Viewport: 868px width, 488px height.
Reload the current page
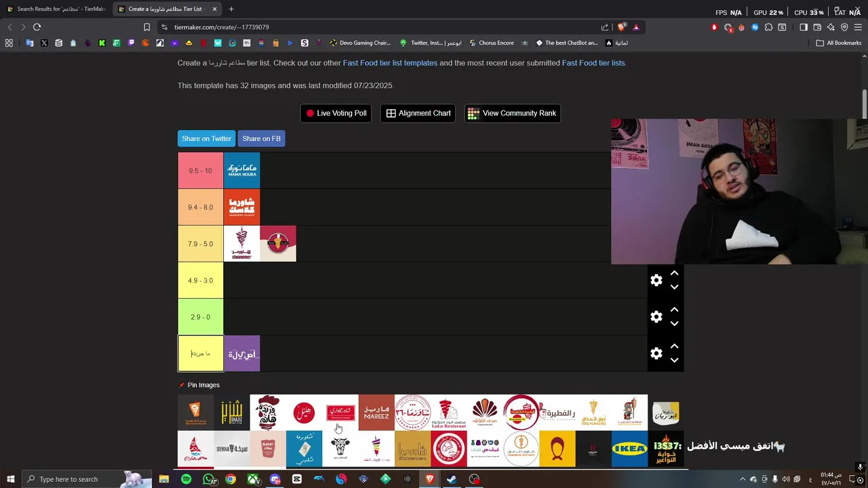point(37,27)
